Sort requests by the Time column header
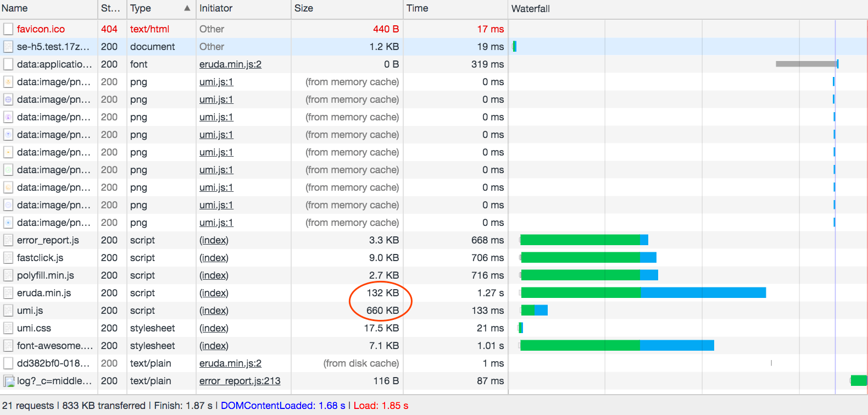 (x=455, y=9)
